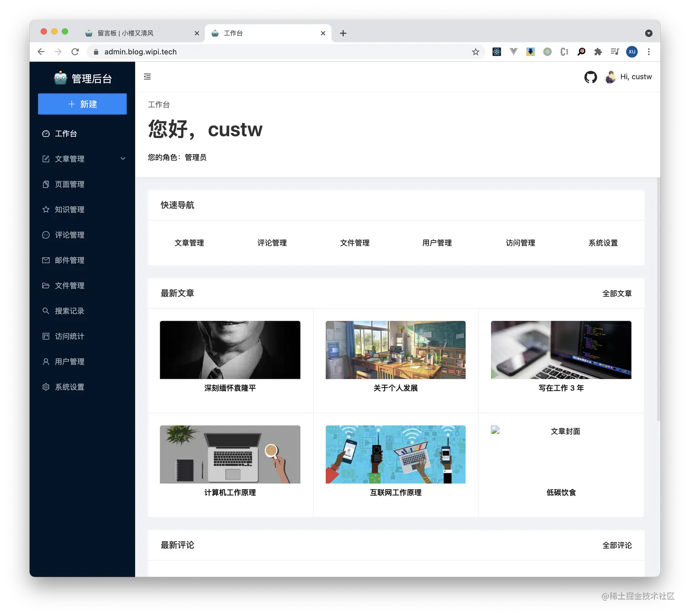This screenshot has width=690, height=616.
Task: Click the custw avatar in the header
Action: [x=610, y=77]
